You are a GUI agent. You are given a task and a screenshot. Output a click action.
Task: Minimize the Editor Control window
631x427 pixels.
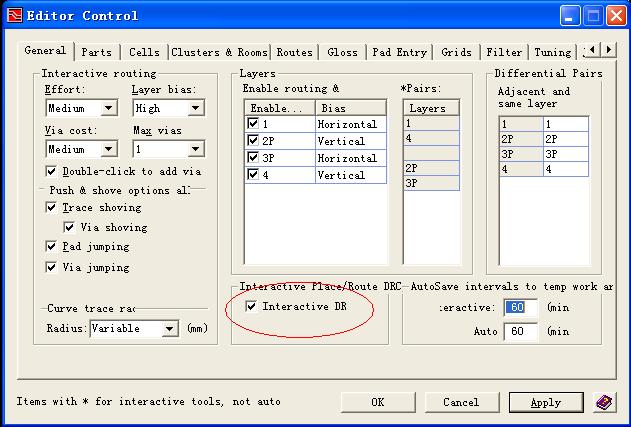tap(570, 16)
